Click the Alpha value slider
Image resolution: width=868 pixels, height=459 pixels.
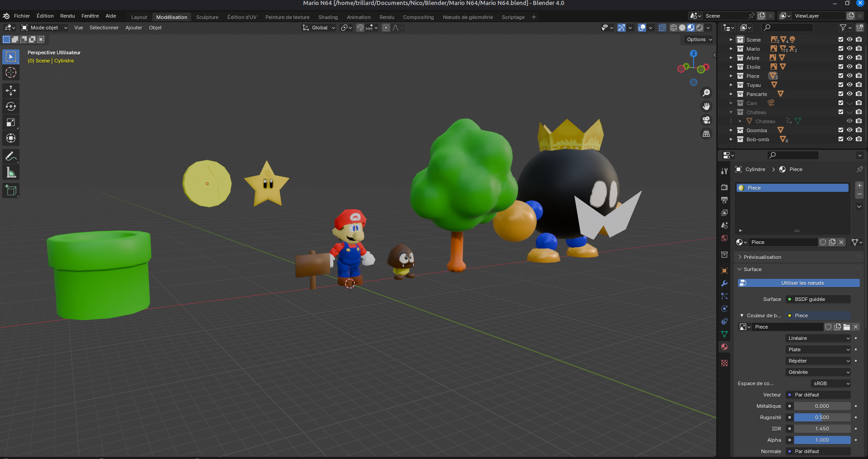pos(822,440)
